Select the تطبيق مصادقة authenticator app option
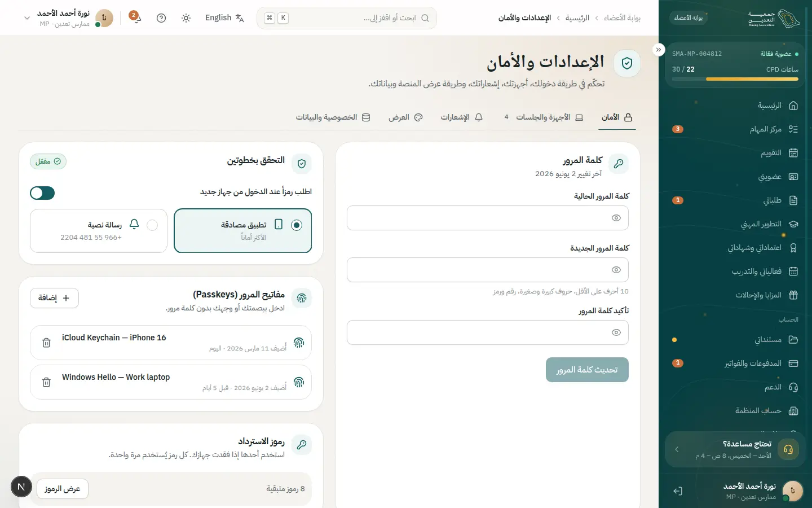Image resolution: width=812 pixels, height=508 pixels. pos(243,231)
